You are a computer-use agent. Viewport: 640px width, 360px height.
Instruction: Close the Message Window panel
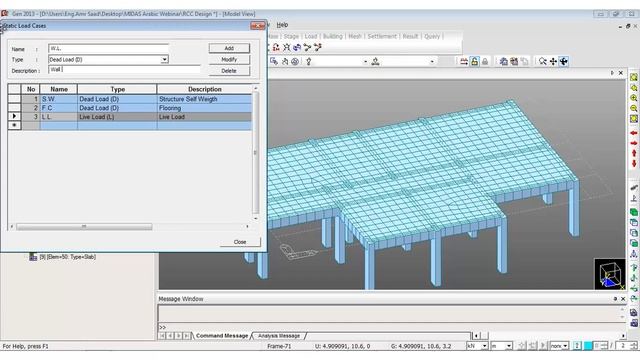point(623,299)
